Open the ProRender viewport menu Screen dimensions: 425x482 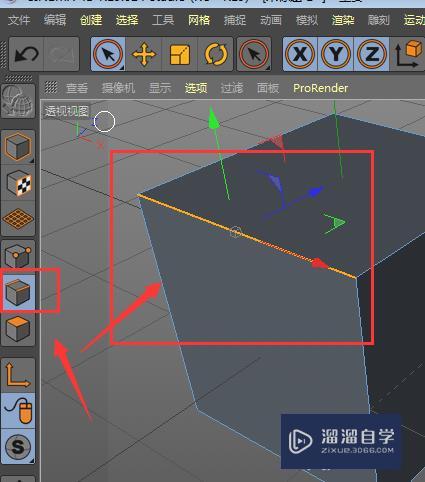coord(320,88)
